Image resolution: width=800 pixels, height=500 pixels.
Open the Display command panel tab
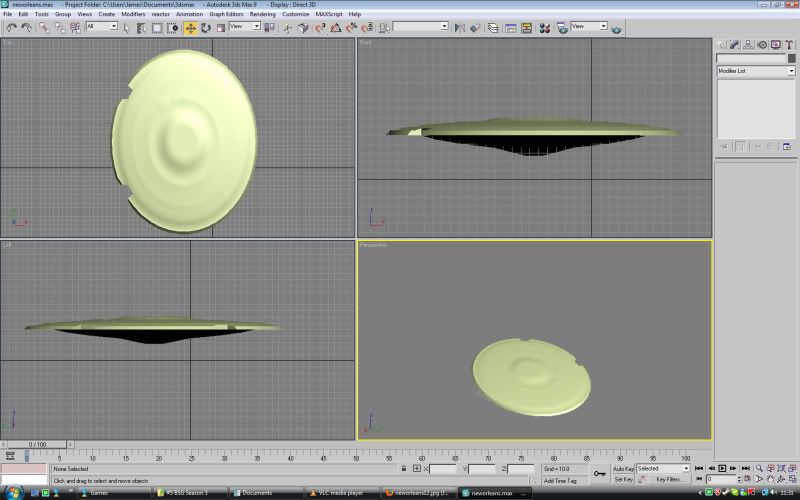[776, 45]
